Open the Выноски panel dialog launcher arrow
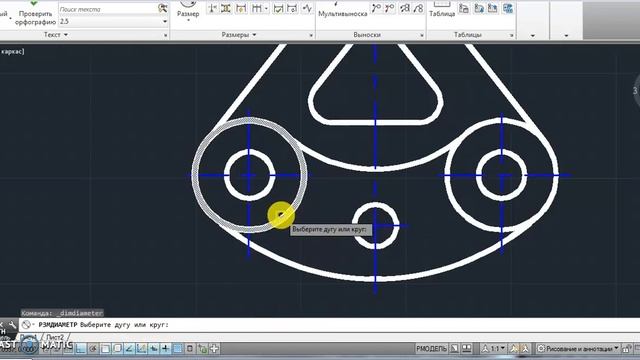Screen dimensions: 640x360 [422, 36]
